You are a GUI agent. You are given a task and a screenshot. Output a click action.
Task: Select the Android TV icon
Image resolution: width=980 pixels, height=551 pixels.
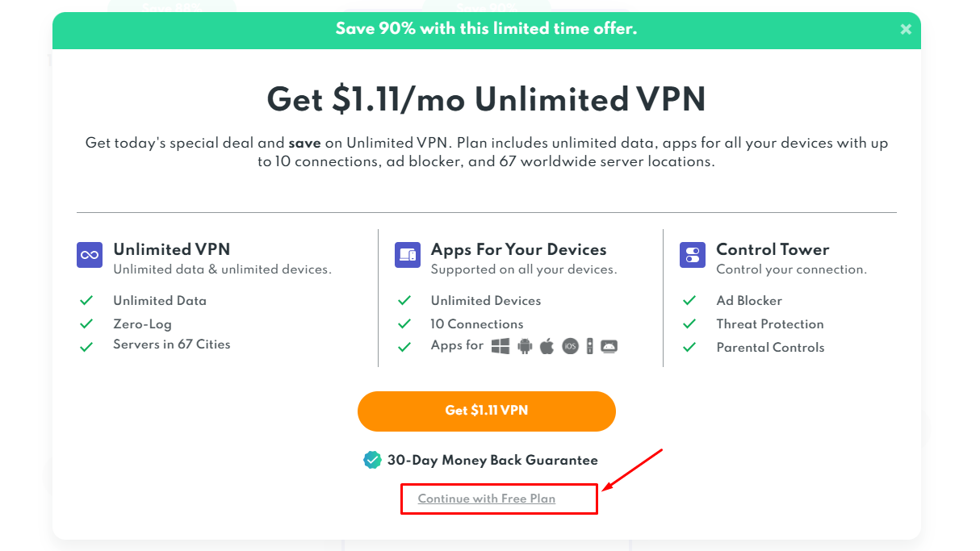tap(609, 346)
